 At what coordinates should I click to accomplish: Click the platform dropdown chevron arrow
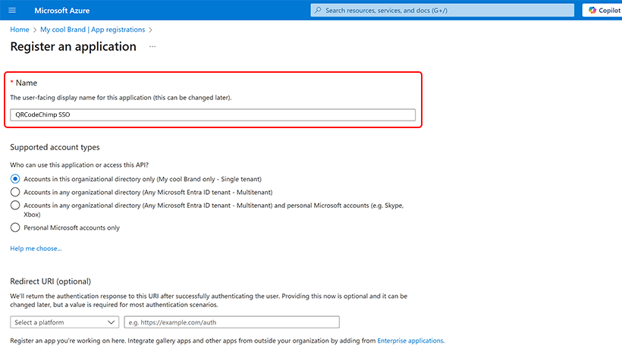111,322
